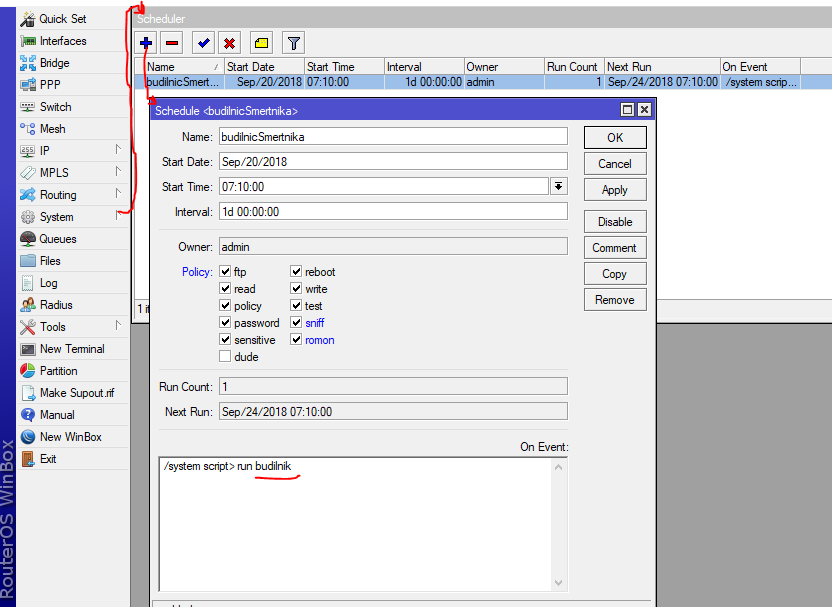
Task: Click the red minus remove icon
Action: 172,42
